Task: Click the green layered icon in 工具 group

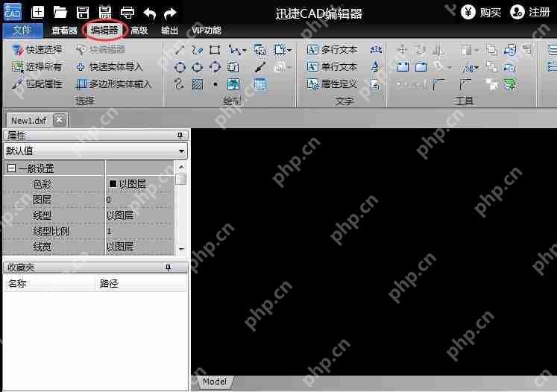Action: tap(510, 84)
